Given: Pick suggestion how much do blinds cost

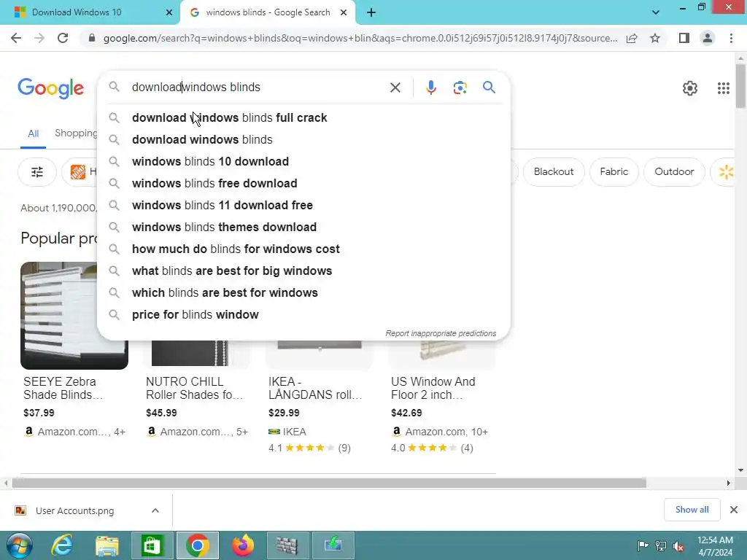Looking at the screenshot, I should (x=303, y=249).
